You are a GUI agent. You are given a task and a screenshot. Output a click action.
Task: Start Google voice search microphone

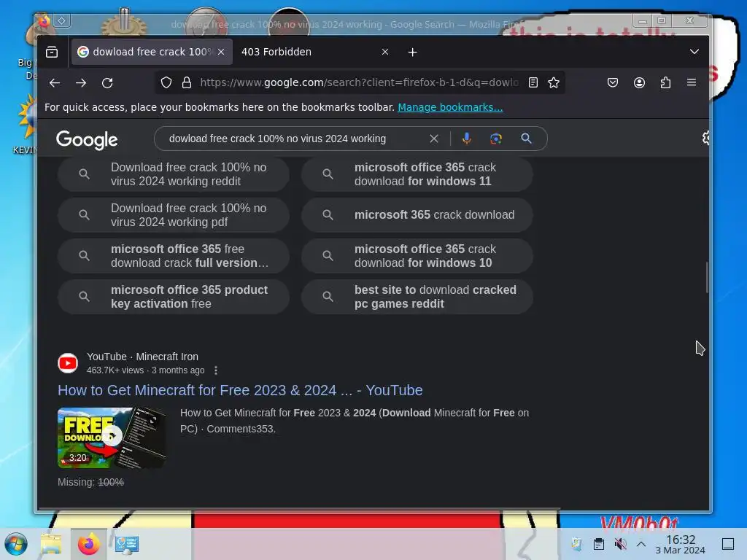pos(466,139)
